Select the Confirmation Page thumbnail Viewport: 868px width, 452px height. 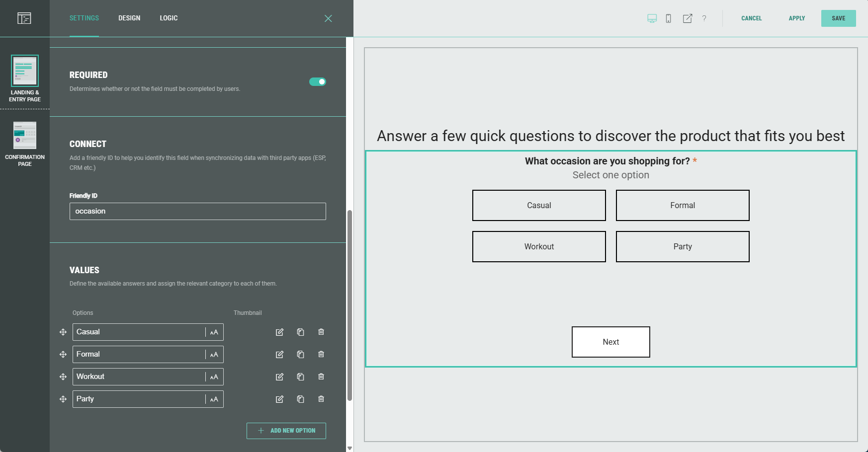tap(25, 135)
